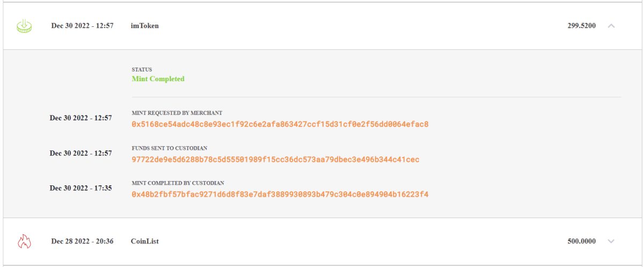Click the Mint Completed status text

158,79
